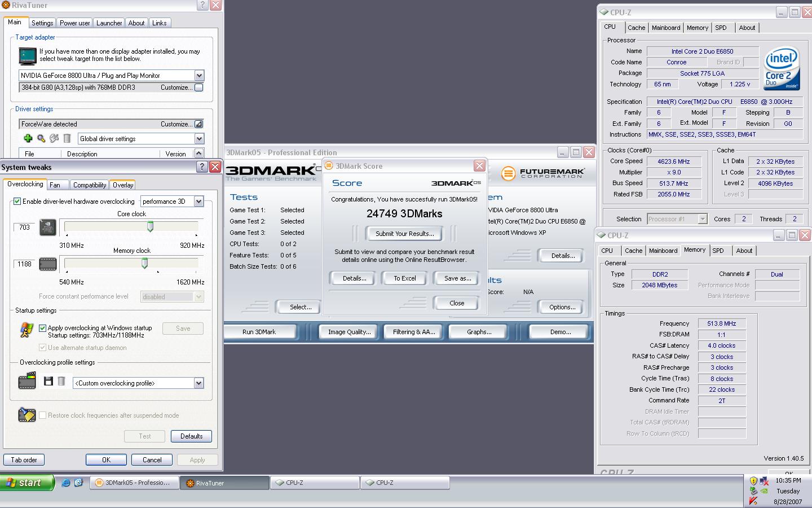Click the floppy save-profile icon
Viewport: 812px width, 508px height.
coord(48,382)
